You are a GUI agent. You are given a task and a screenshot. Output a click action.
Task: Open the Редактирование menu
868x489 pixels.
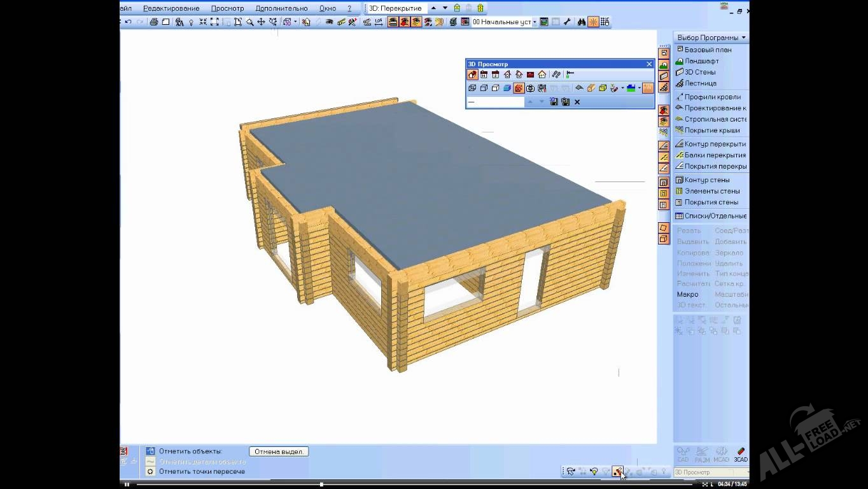coord(171,8)
